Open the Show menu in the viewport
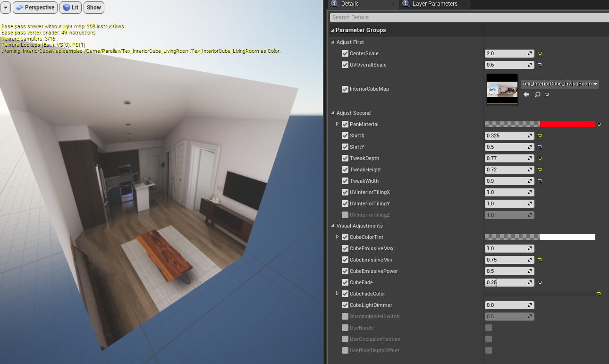609x364 pixels. (x=93, y=7)
